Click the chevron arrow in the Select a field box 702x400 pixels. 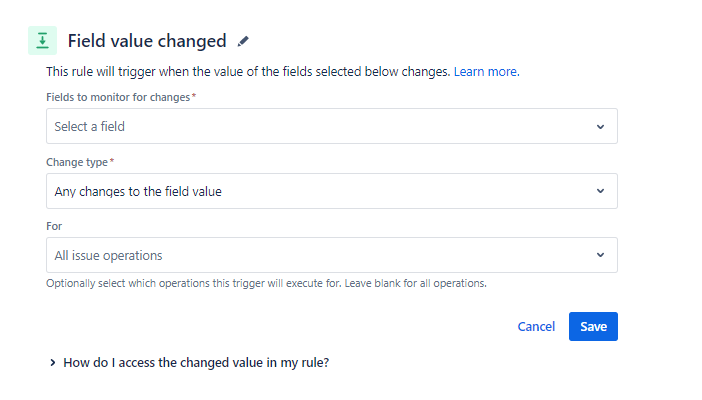(600, 127)
